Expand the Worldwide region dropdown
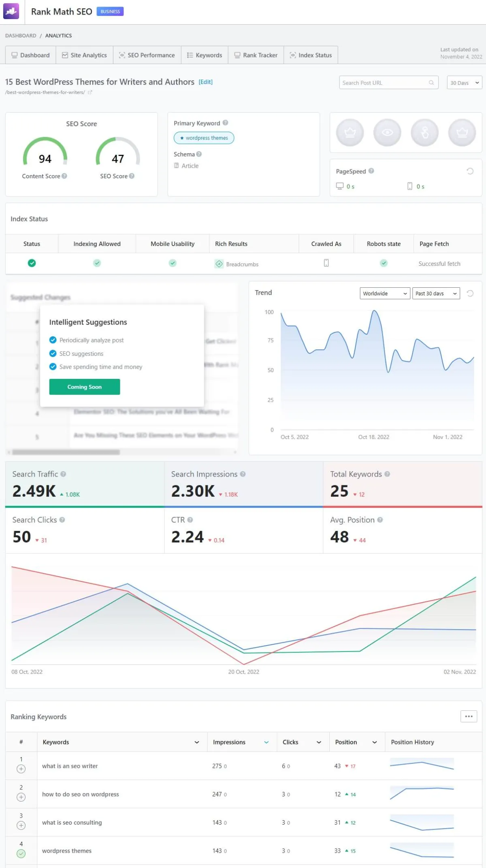Image resolution: width=486 pixels, height=868 pixels. coord(385,293)
